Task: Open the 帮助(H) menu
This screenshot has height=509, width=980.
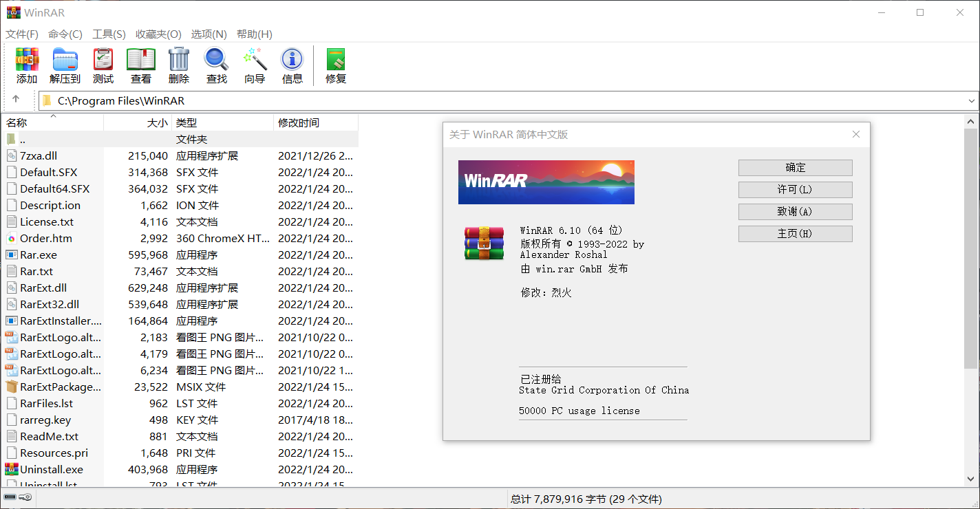Action: click(254, 34)
